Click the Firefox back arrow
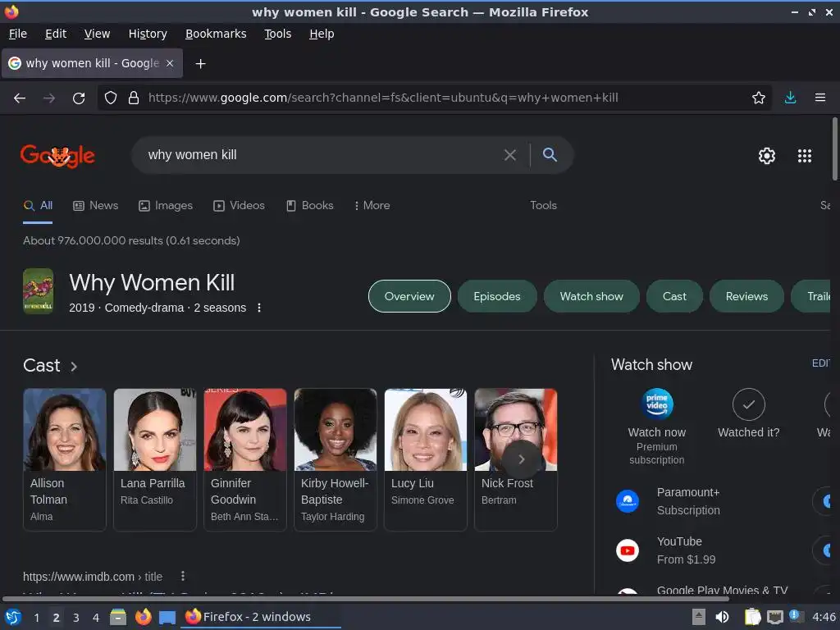This screenshot has width=840, height=630. point(20,98)
